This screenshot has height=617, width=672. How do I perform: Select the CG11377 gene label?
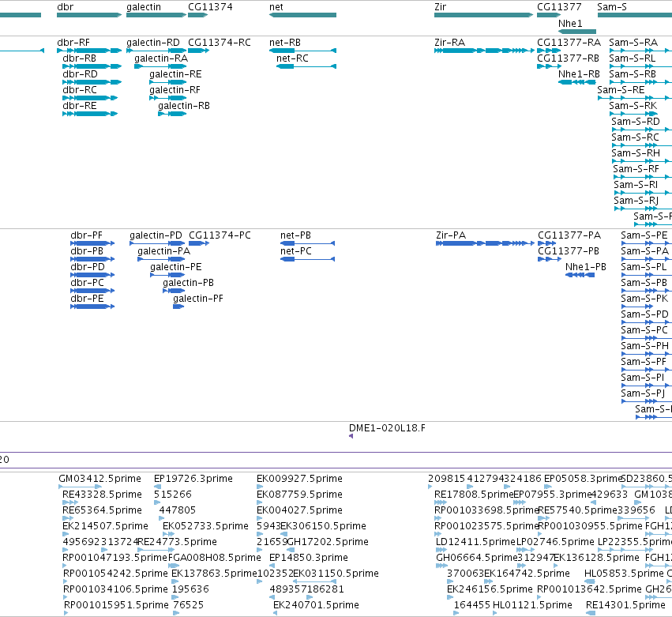click(x=559, y=7)
